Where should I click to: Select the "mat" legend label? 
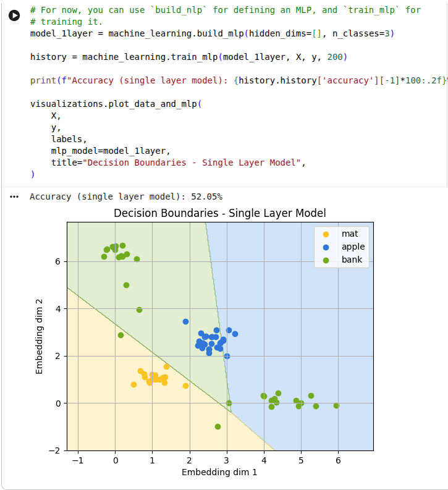pos(350,234)
